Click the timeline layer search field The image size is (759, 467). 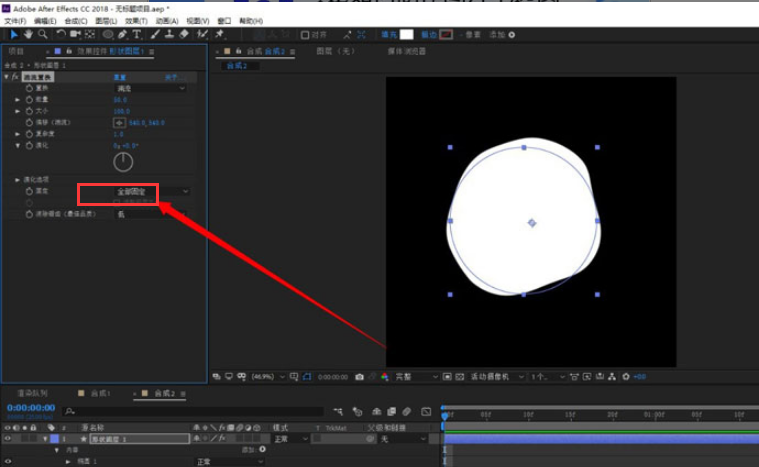point(150,411)
